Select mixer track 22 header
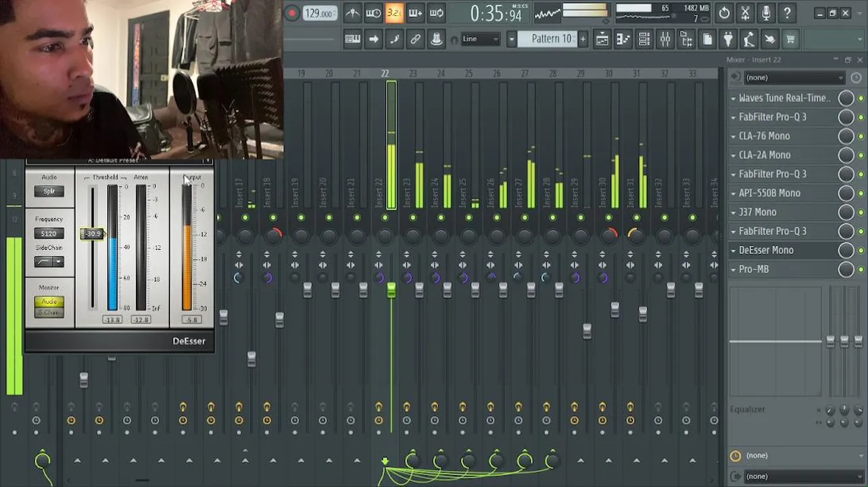Screen dimensions: 868x487 pyautogui.click(x=385, y=73)
